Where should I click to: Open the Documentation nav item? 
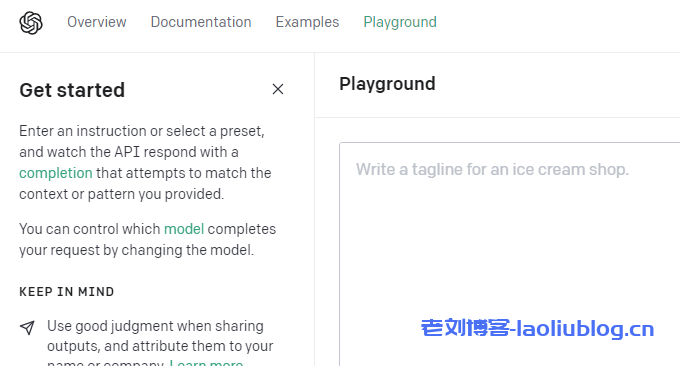point(201,22)
